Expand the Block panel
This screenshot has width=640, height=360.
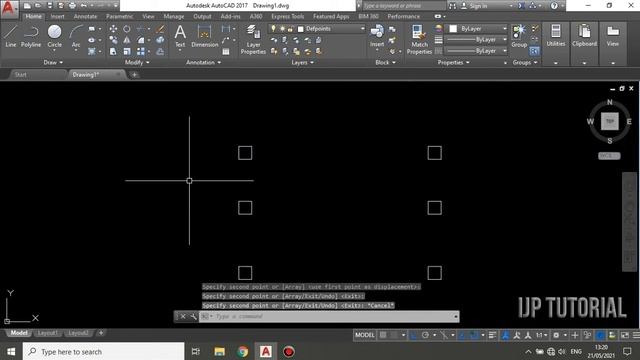point(385,62)
